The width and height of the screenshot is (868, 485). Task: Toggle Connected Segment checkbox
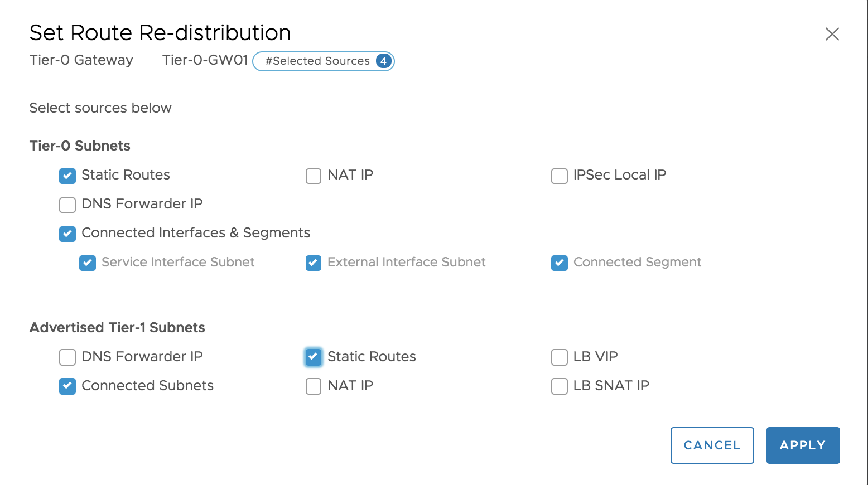click(x=560, y=263)
